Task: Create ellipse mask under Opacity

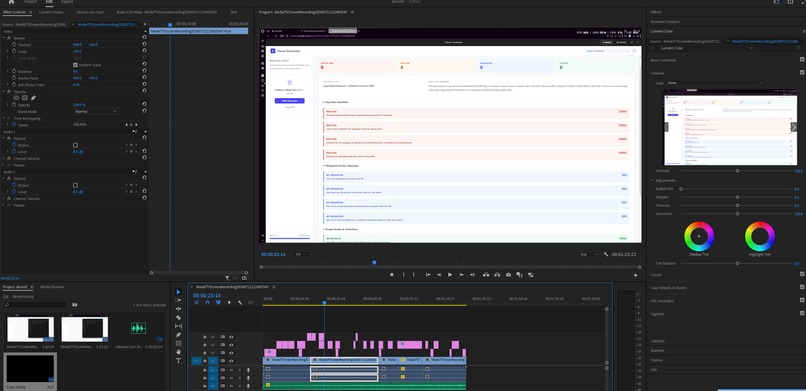Action: 16,98
